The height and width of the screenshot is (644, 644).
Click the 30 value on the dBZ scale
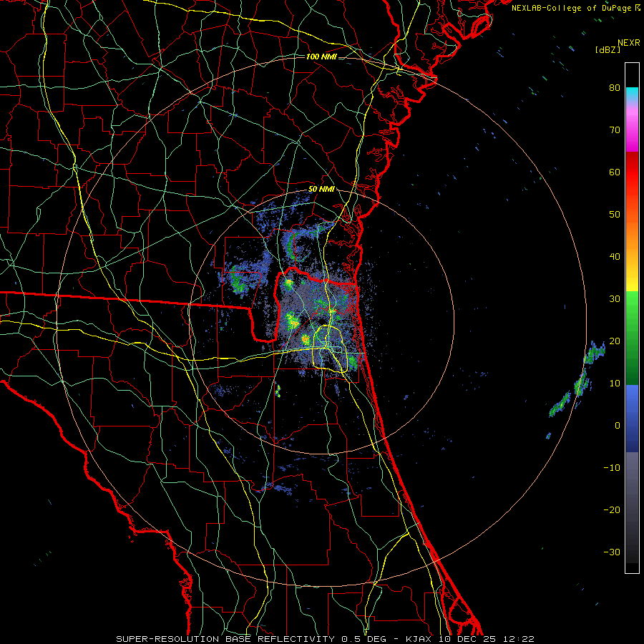615,299
